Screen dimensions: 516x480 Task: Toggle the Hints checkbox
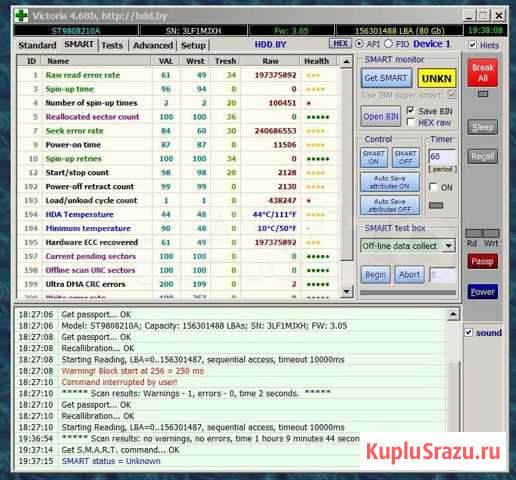tap(472, 45)
